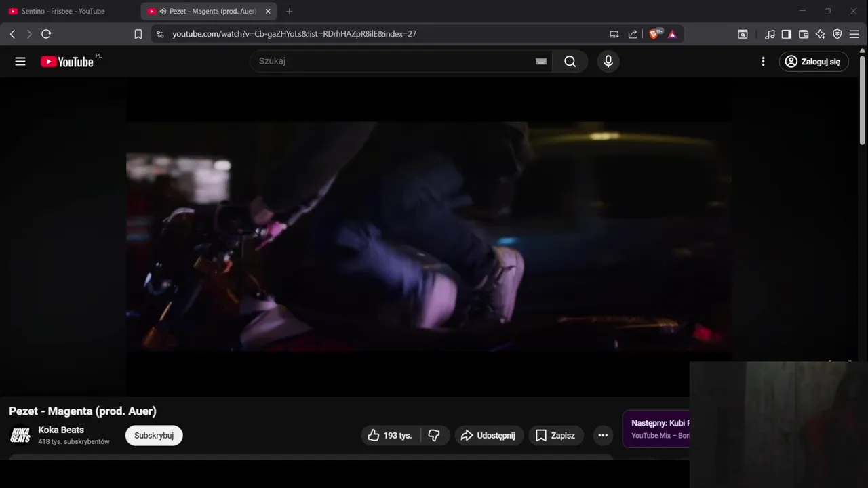Open the Koka Beats channel avatar

click(x=20, y=435)
